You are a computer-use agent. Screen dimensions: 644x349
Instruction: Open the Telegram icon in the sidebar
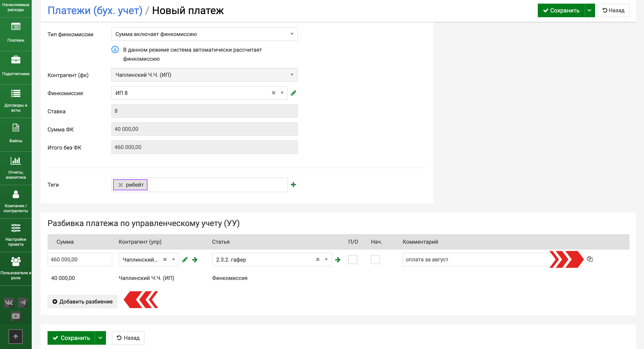coord(23,303)
